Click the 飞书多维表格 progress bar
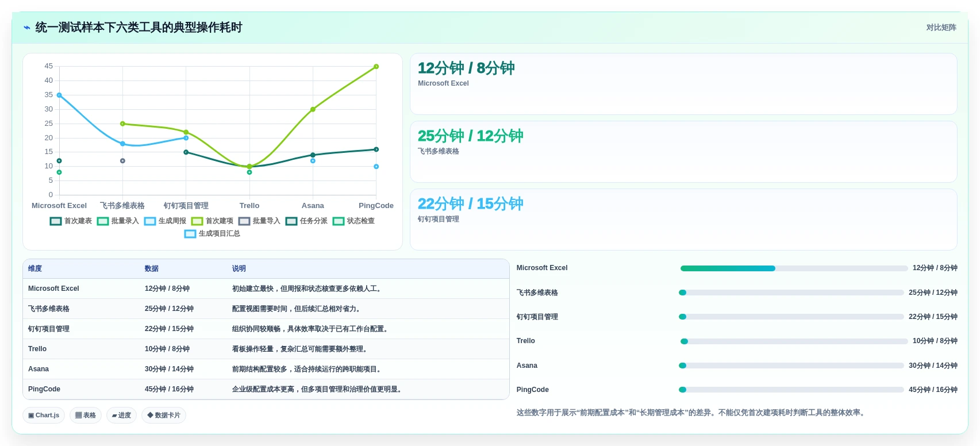980x446 pixels. point(791,293)
